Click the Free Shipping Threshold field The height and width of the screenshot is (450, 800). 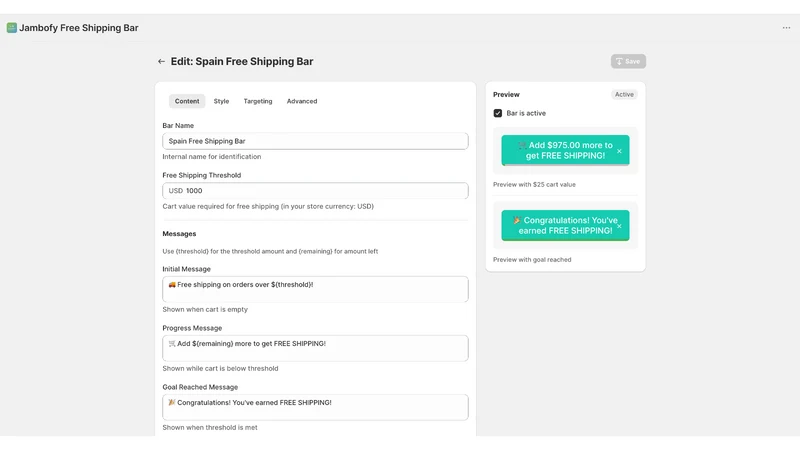click(315, 191)
